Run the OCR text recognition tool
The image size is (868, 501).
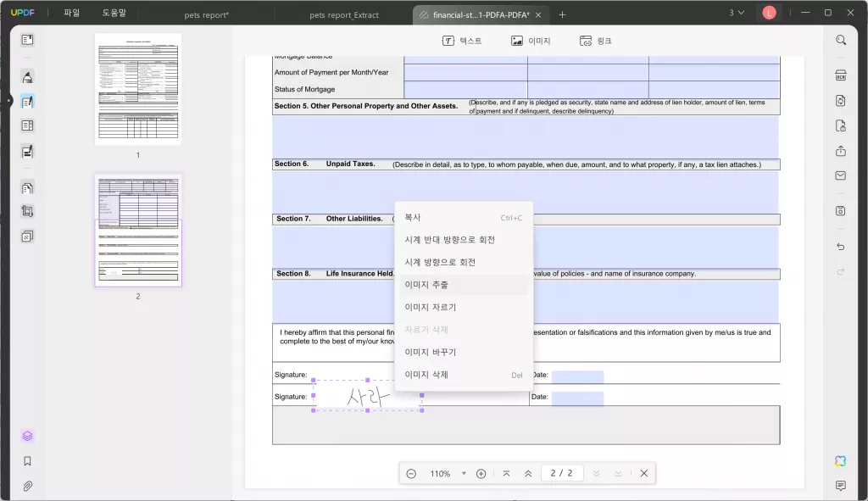(x=841, y=75)
